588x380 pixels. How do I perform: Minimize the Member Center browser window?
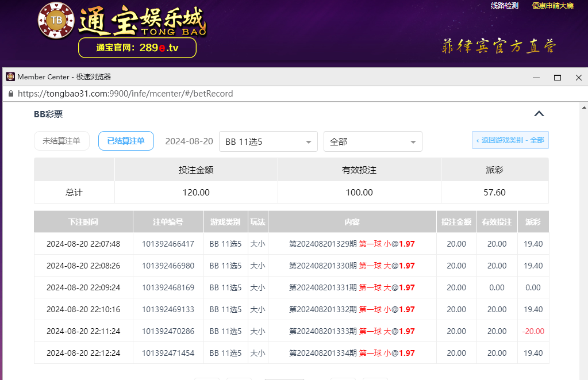click(536, 78)
